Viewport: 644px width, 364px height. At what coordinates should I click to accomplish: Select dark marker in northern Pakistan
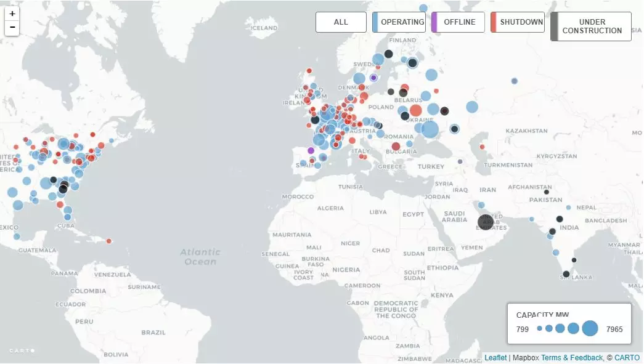pyautogui.click(x=547, y=192)
